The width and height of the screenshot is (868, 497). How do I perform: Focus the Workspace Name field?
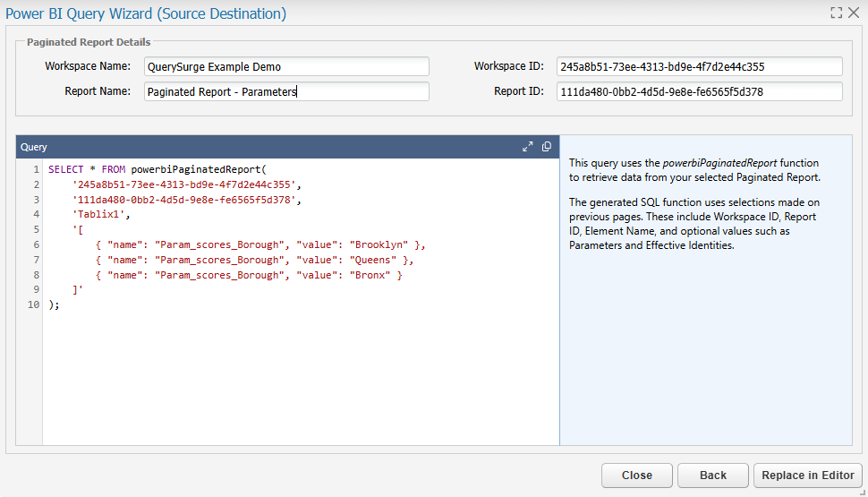(286, 66)
